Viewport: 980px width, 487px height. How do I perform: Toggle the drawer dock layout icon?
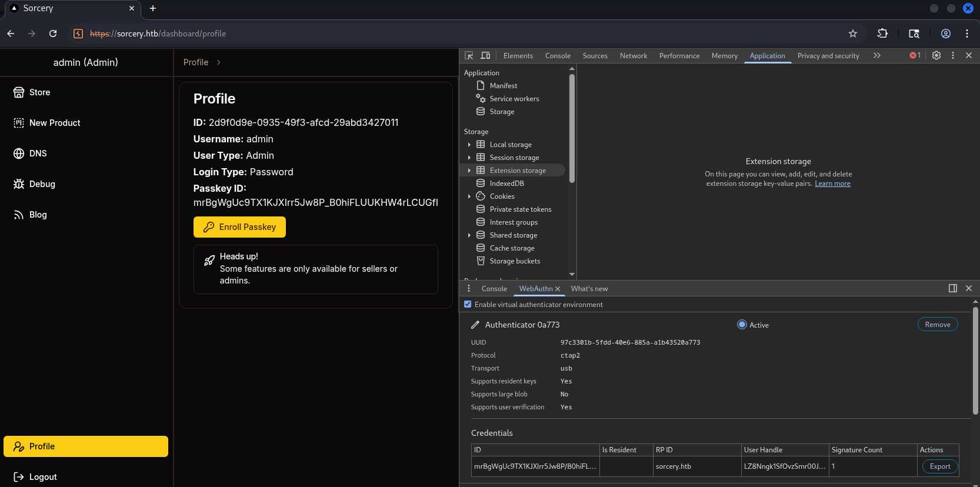point(953,288)
